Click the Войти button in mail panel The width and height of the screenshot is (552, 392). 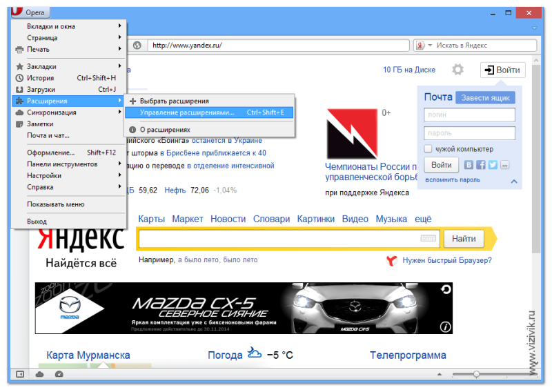click(442, 165)
